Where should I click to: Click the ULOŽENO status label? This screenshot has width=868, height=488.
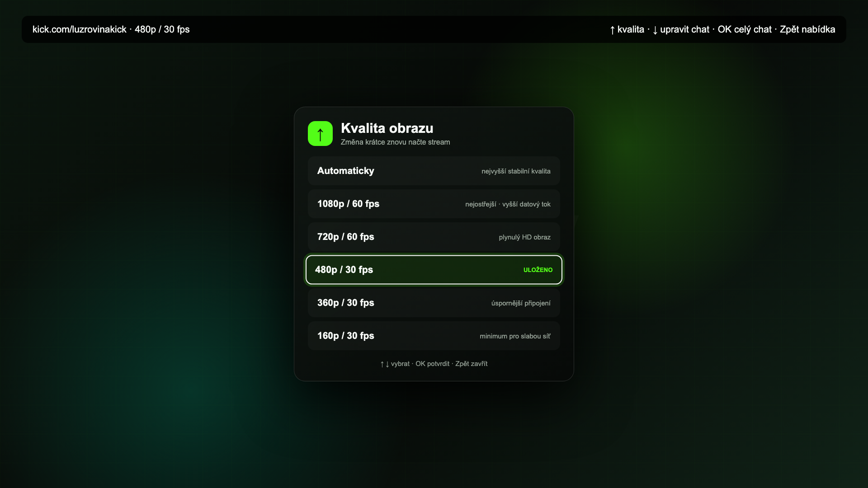(x=538, y=270)
